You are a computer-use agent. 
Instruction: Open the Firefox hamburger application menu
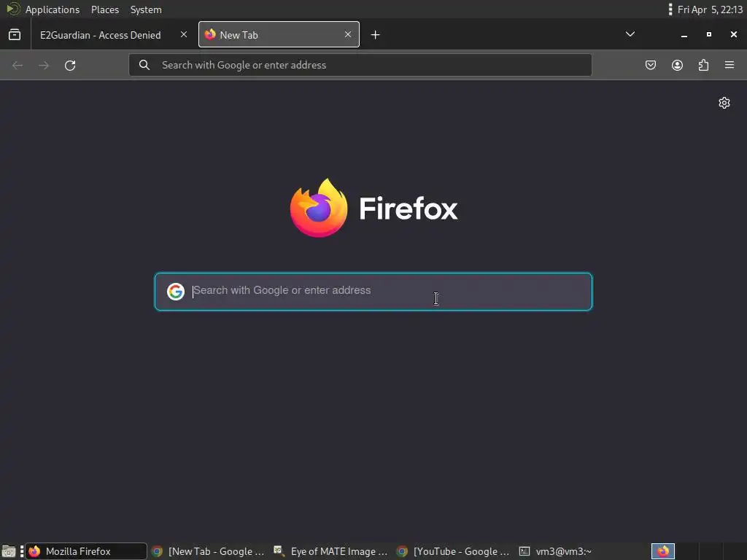pyautogui.click(x=729, y=65)
